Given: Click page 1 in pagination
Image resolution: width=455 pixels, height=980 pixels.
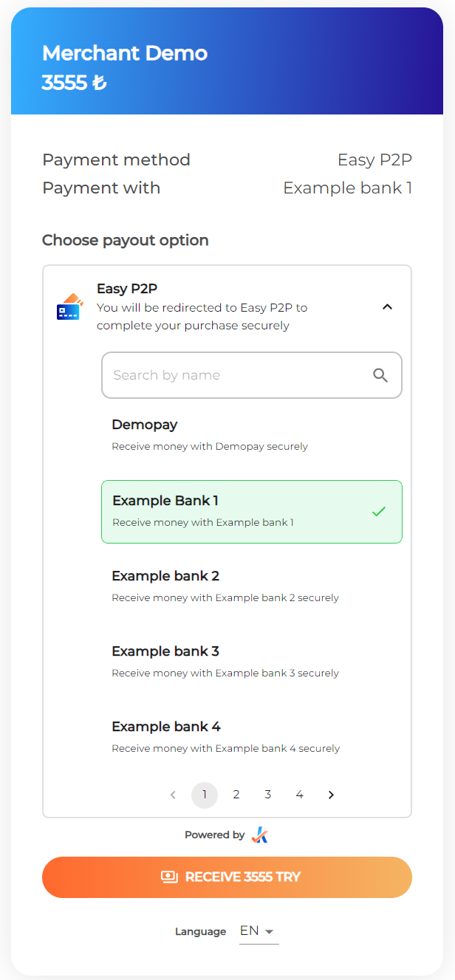Looking at the screenshot, I should click(x=205, y=795).
